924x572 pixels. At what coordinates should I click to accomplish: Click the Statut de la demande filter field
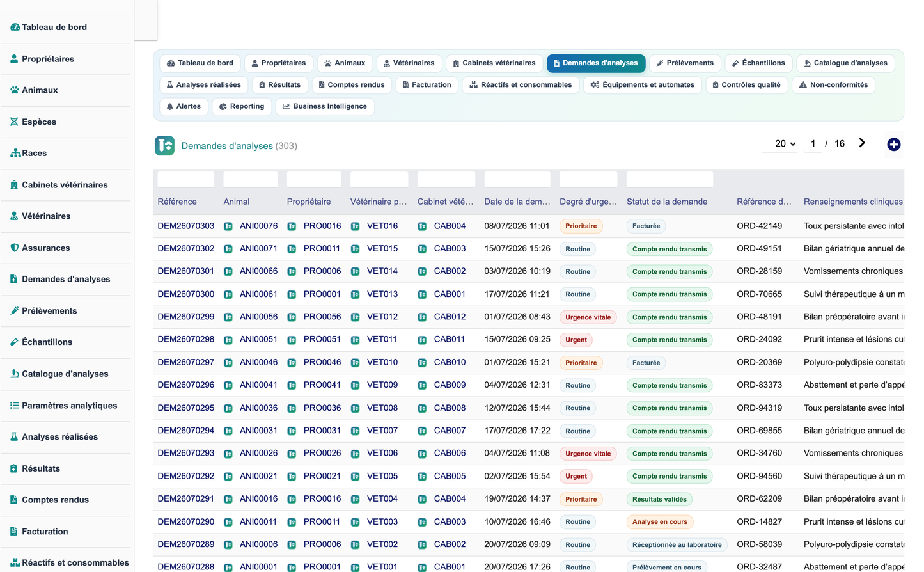670,179
